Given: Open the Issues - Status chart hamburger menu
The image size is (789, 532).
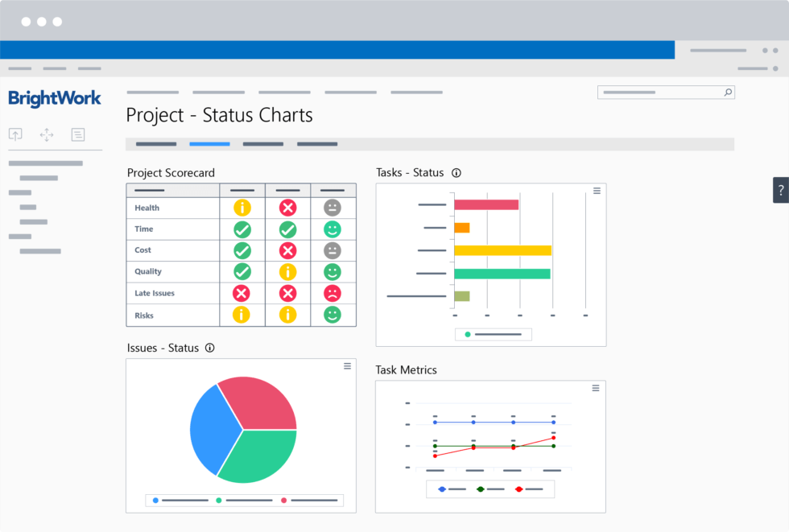Looking at the screenshot, I should 347,365.
